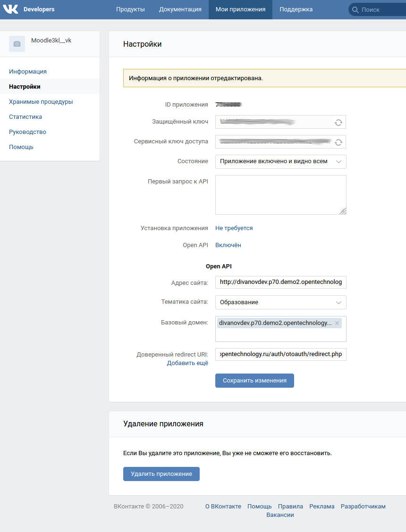Open the Поддержка menu
Viewport: 406px width, 532px height.
[x=296, y=9]
